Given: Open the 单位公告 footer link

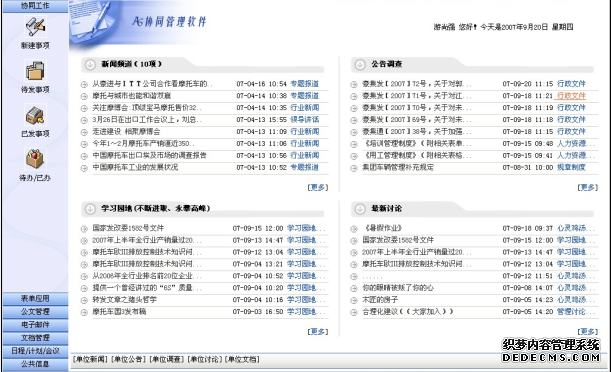Looking at the screenshot, I should pyautogui.click(x=128, y=359).
